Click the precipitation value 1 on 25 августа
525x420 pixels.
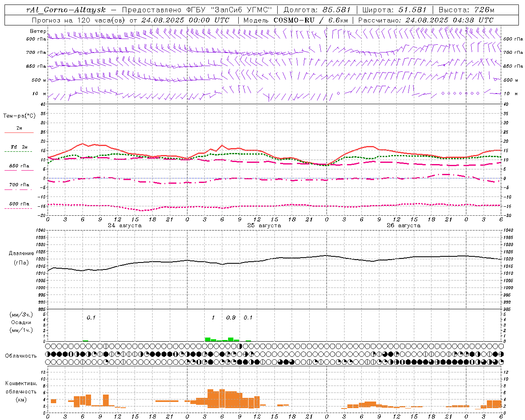pyautogui.click(x=213, y=317)
